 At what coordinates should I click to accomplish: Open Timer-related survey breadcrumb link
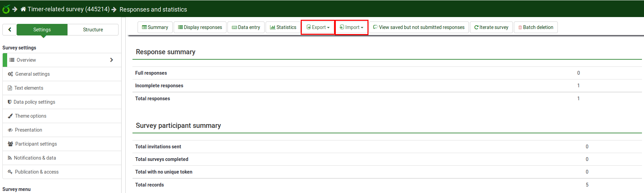[68, 9]
